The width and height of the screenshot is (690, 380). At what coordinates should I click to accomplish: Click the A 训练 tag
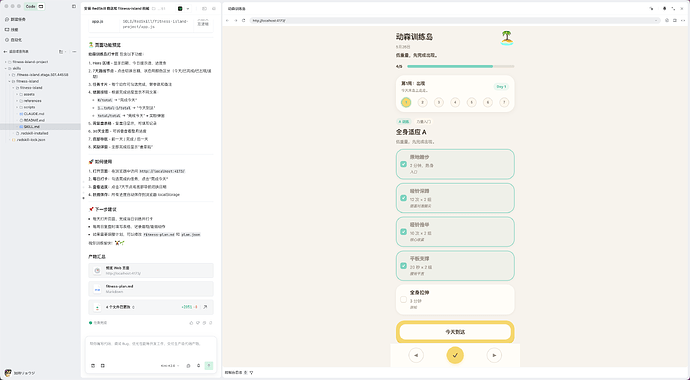pos(404,122)
